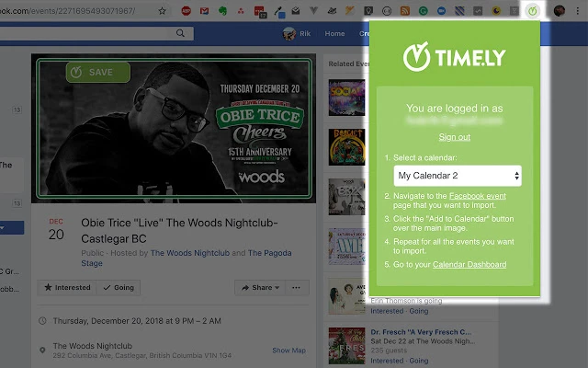Expand the Share dropdown
The height and width of the screenshot is (368, 588).
(x=256, y=288)
